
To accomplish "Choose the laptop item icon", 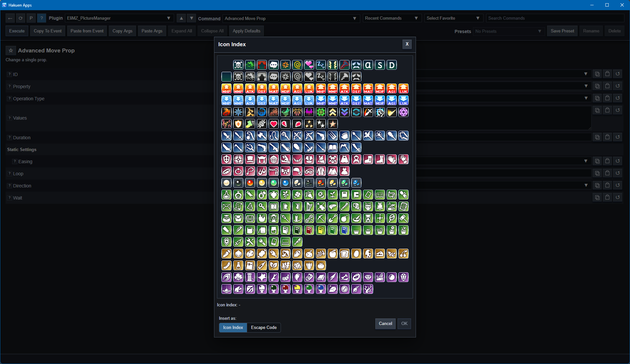I will click(x=285, y=242).
